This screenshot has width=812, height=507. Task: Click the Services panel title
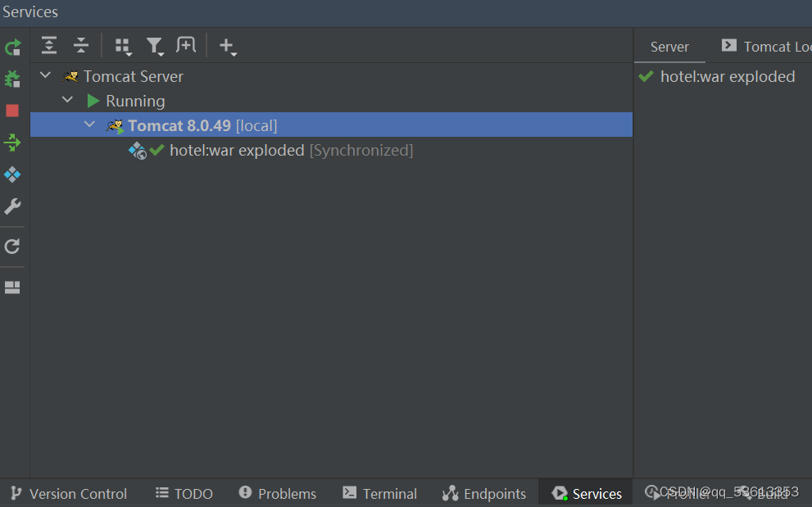click(x=30, y=12)
